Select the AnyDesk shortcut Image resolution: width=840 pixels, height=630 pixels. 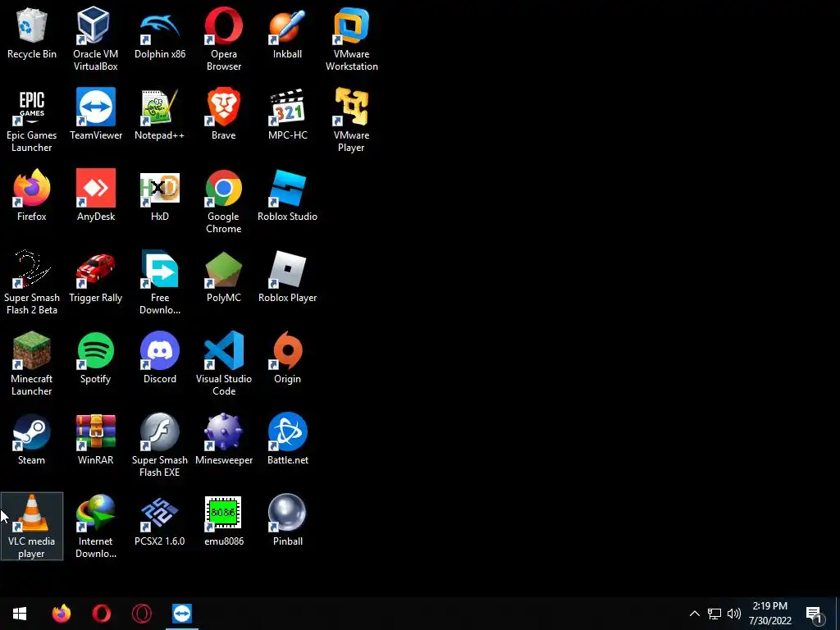coord(95,195)
